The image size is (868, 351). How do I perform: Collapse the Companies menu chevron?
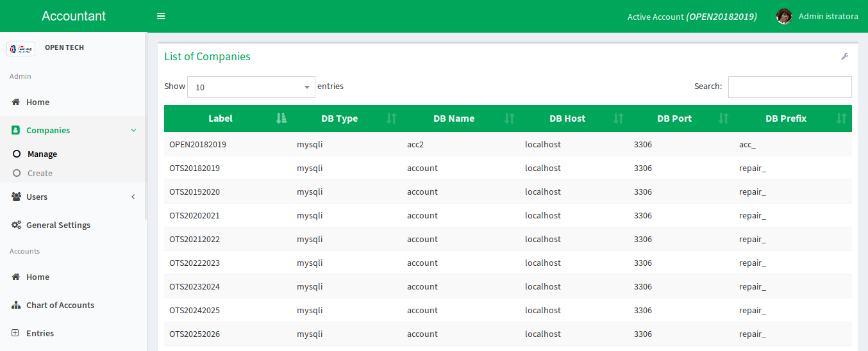tap(133, 130)
